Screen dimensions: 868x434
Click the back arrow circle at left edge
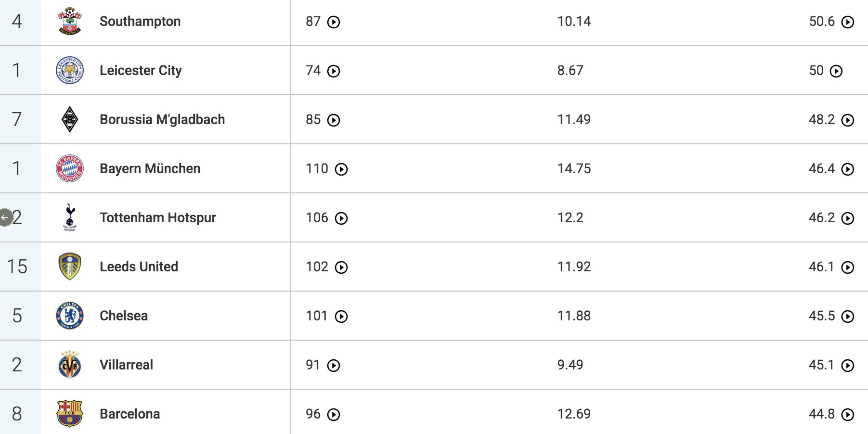pyautogui.click(x=5, y=217)
